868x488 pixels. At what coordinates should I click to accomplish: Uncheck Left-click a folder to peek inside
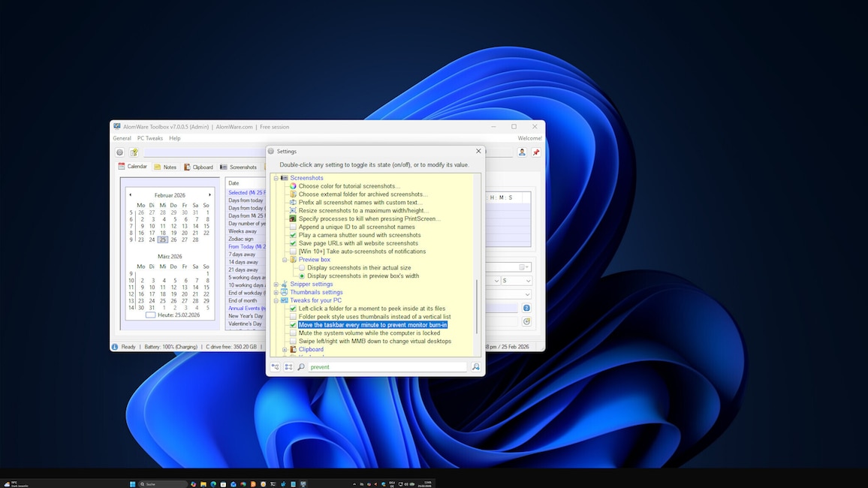pyautogui.click(x=293, y=309)
